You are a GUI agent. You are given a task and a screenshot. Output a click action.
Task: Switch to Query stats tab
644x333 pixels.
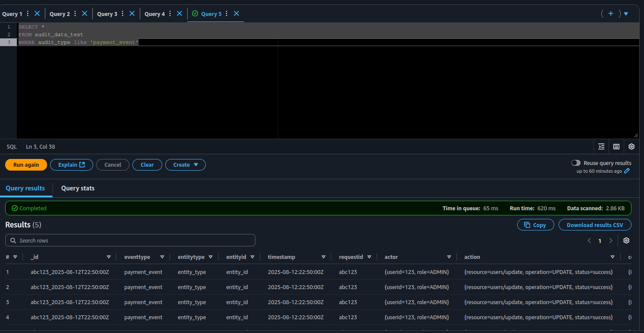tap(78, 188)
